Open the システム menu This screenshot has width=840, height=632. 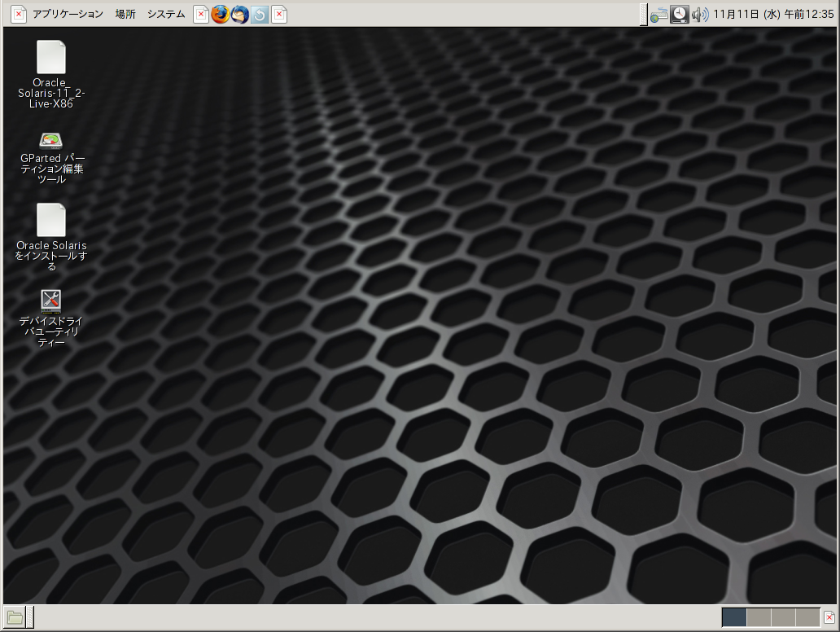[166, 14]
